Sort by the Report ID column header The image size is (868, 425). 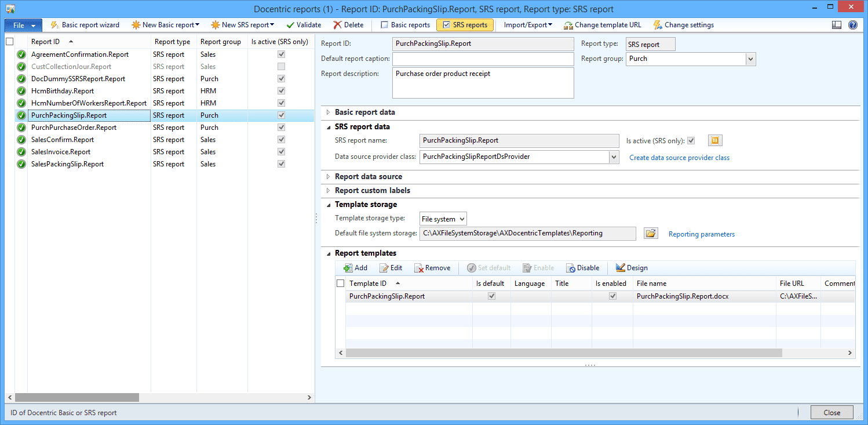90,42
